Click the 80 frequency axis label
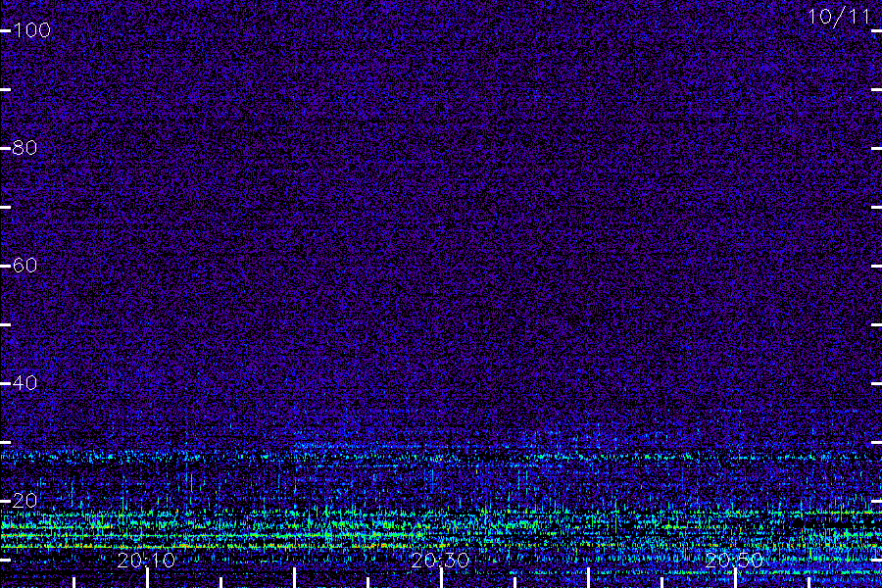 (25, 148)
